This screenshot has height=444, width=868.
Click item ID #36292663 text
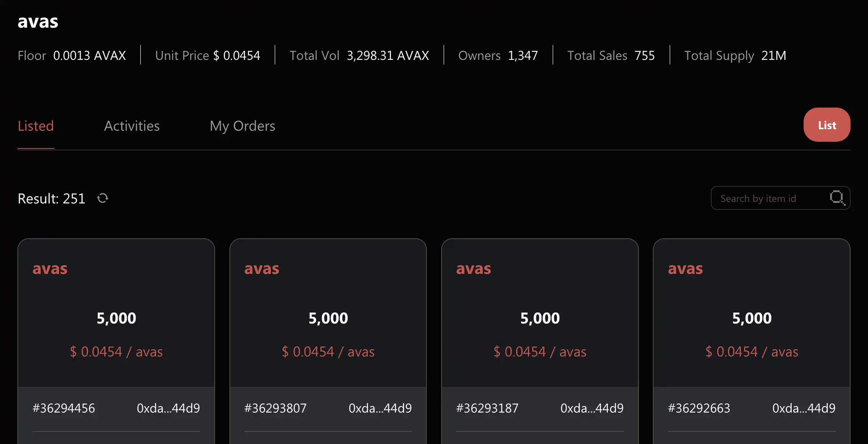tap(699, 408)
